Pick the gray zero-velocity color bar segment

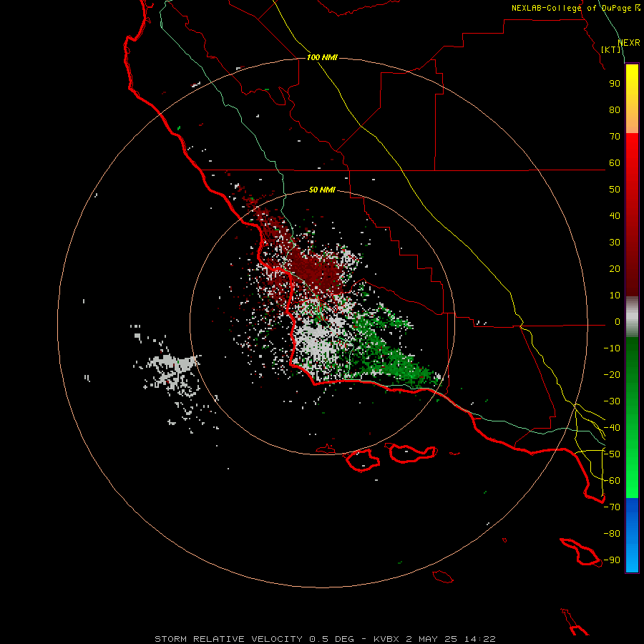pos(632,317)
